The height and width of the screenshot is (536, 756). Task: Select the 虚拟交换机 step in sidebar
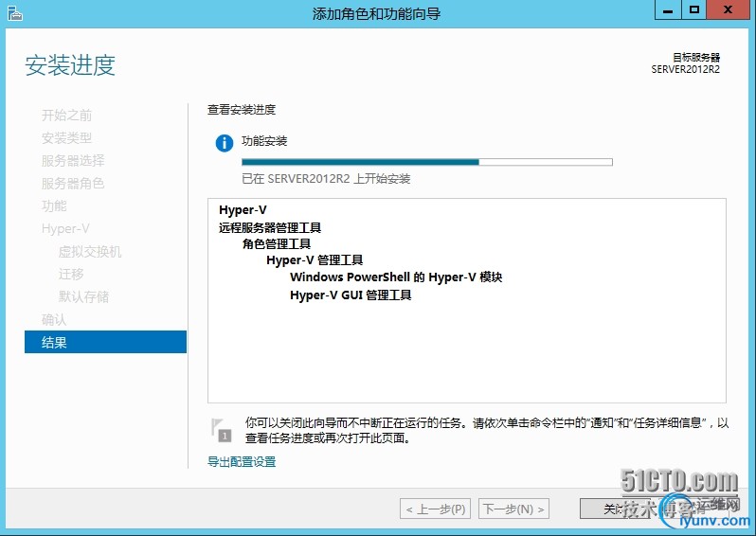tap(90, 251)
